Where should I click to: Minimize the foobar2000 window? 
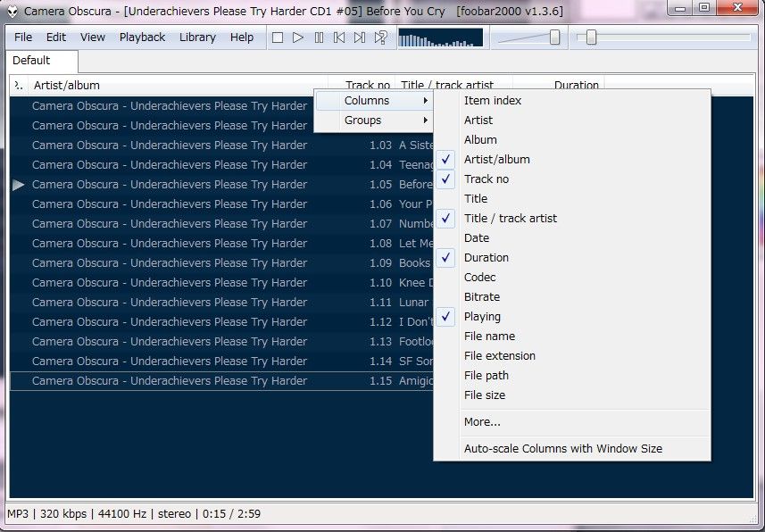tap(681, 7)
